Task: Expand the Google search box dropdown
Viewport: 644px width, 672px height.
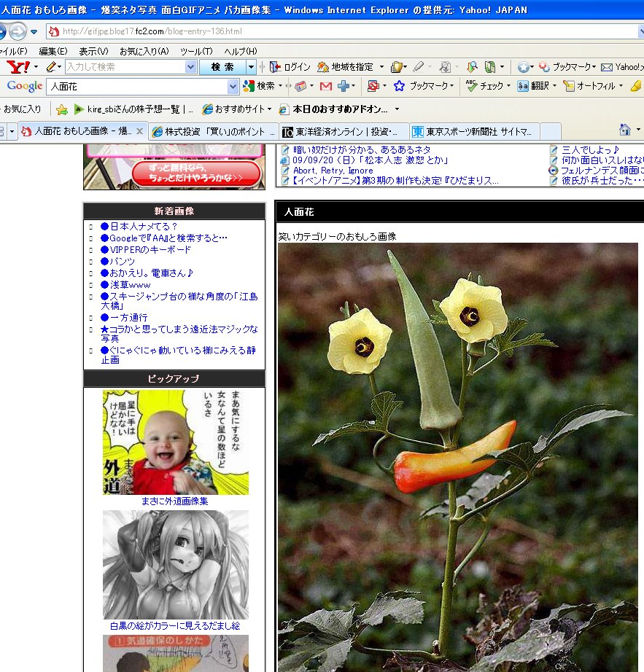Action: click(233, 86)
